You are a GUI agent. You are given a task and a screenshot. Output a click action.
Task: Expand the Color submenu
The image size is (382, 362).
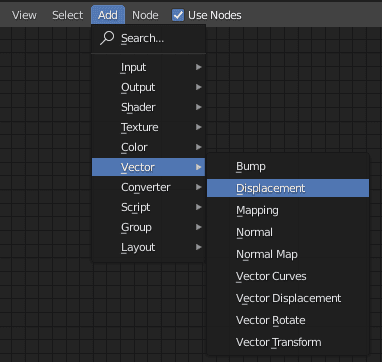click(149, 147)
